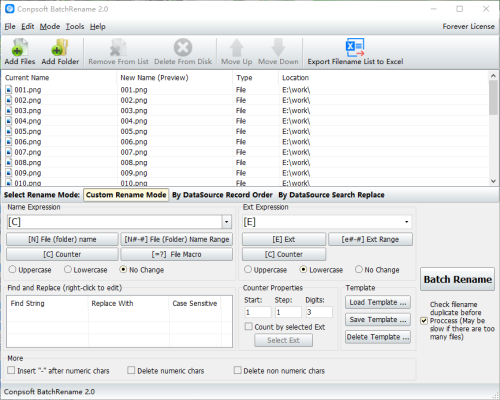Click the Batch Rename button
Viewport: 500px width, 400px height.
457,279
